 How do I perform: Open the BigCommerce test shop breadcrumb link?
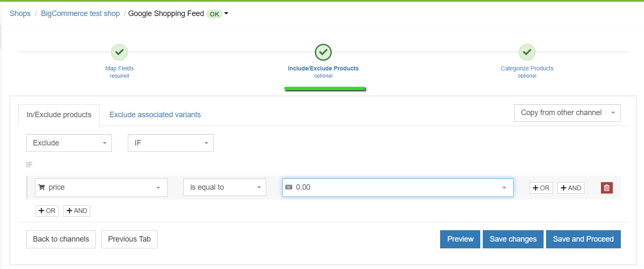coord(80,13)
